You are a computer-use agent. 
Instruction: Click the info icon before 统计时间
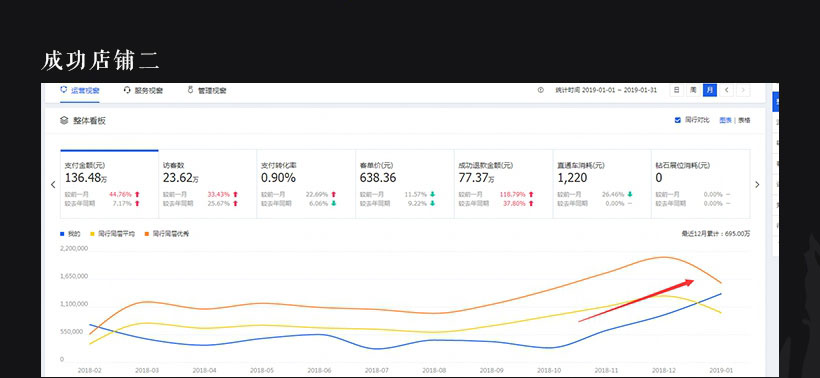click(x=540, y=90)
